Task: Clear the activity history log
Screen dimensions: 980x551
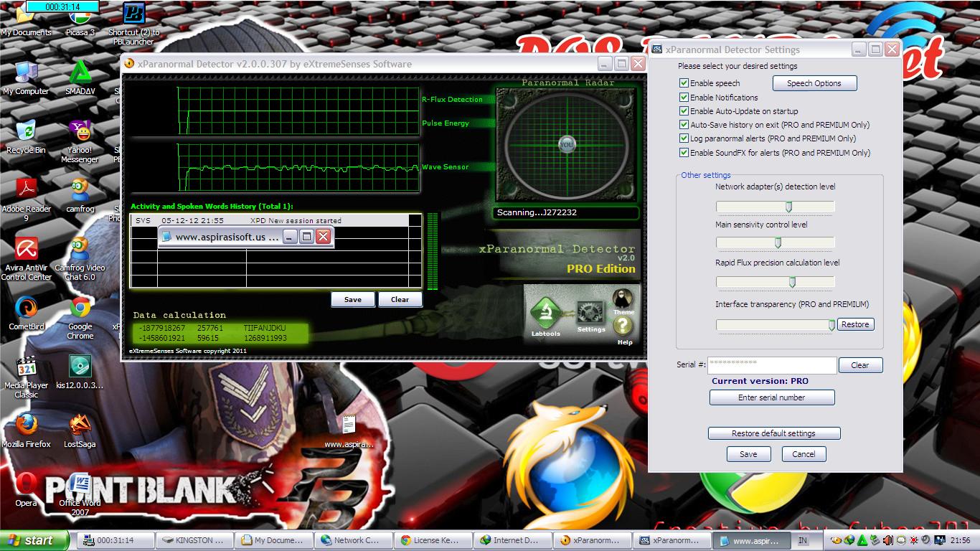Action: 400,300
